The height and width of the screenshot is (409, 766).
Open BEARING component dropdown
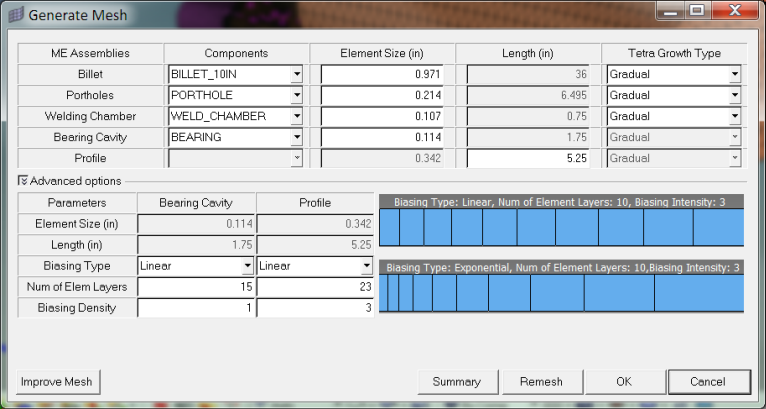pyautogui.click(x=296, y=137)
